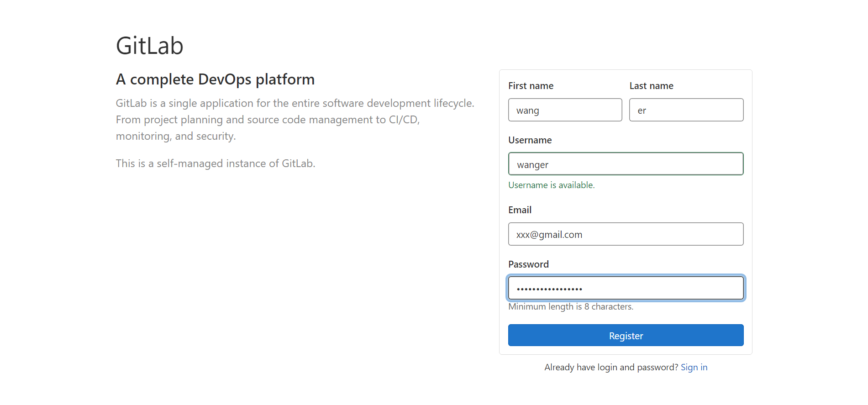Click the Email field with xxx@gmail.com

click(x=626, y=234)
